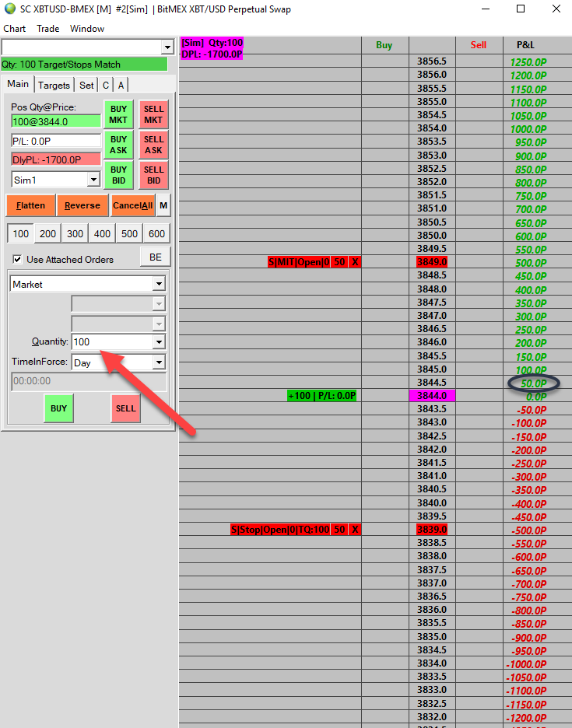Click the BUY MKT button
This screenshot has width=572, height=728.
coord(118,114)
